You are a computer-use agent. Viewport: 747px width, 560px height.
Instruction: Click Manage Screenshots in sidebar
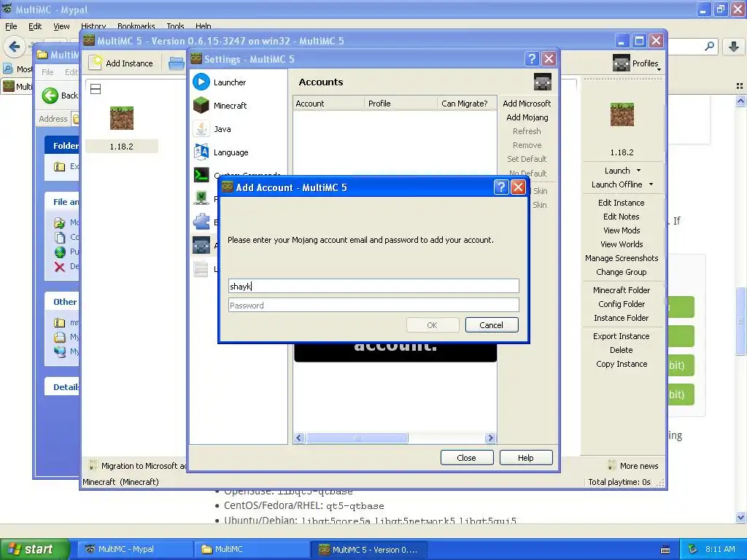(622, 258)
